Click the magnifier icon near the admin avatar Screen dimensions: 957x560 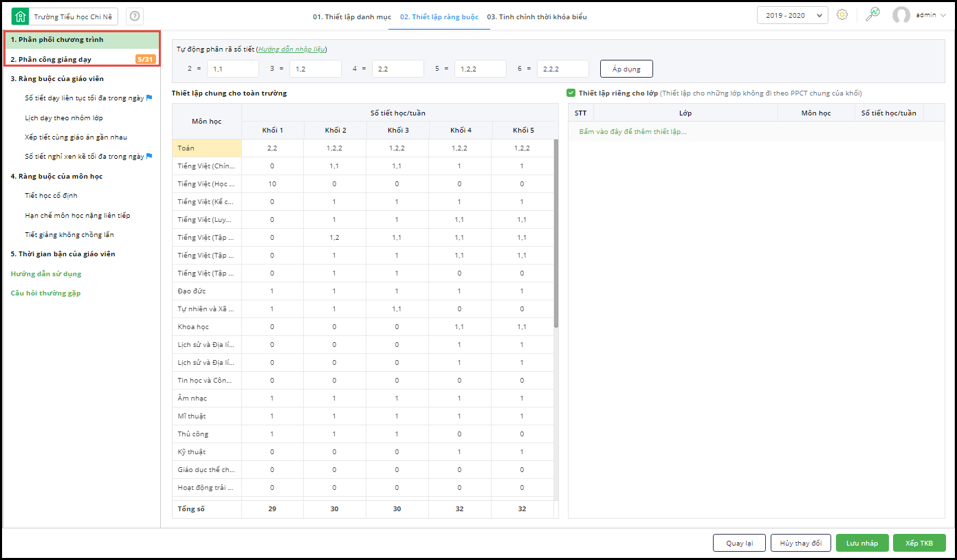[872, 15]
